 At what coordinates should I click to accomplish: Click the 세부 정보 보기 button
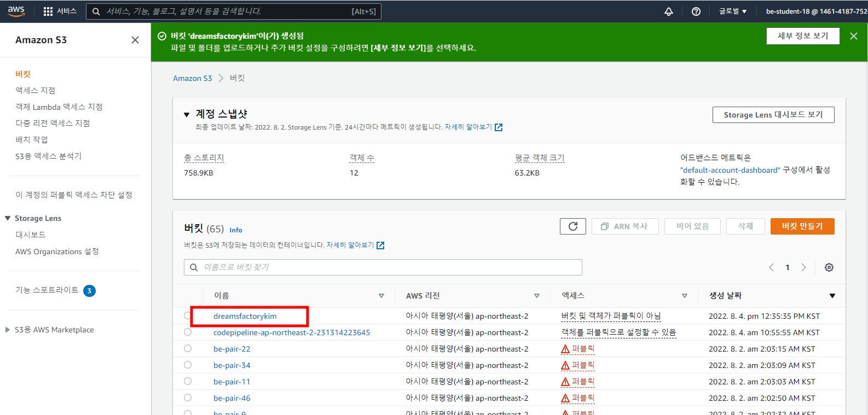(x=803, y=36)
